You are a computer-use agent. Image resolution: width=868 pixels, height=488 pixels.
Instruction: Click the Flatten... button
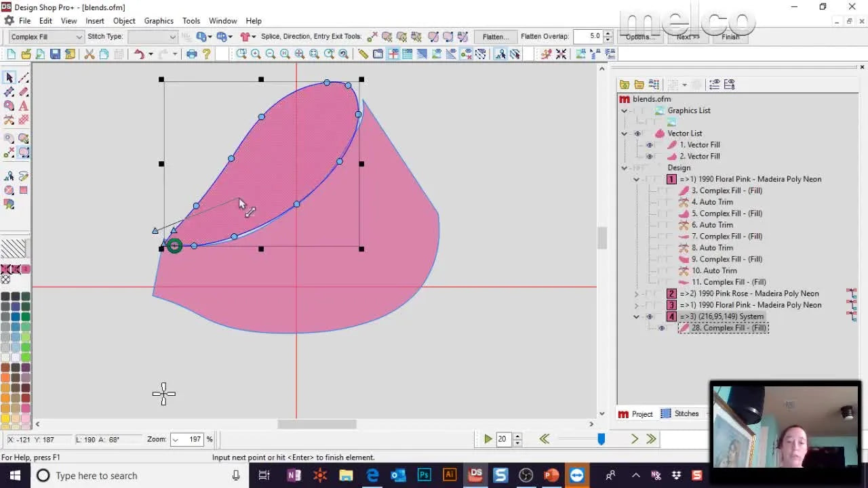point(494,37)
